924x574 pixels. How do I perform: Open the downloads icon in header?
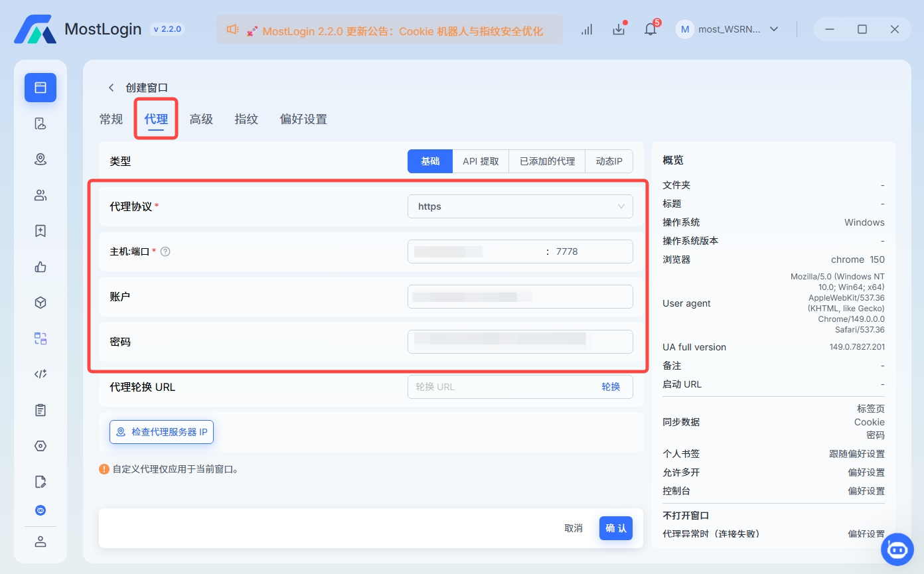click(619, 29)
